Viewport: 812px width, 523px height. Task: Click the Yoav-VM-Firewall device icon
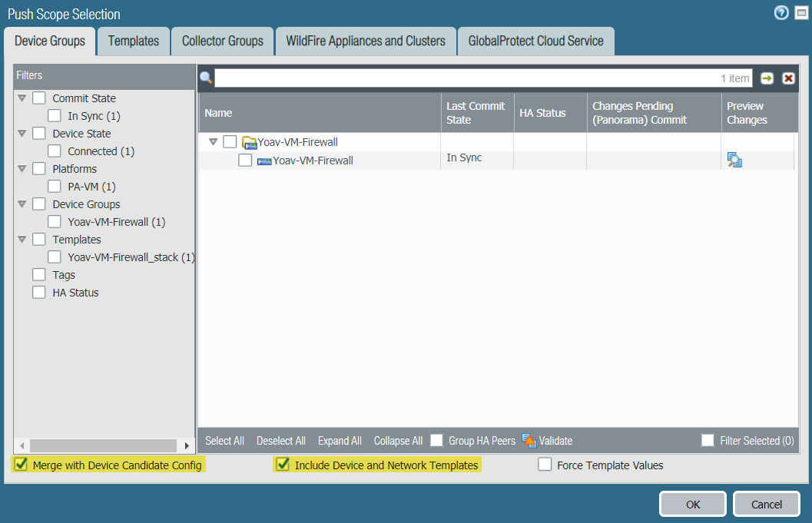click(x=264, y=161)
